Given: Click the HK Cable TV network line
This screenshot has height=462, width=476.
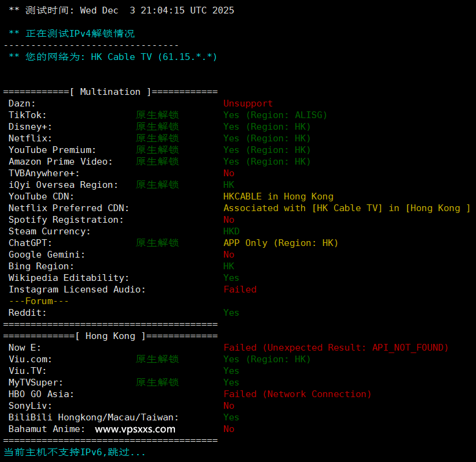Looking at the screenshot, I should [113, 57].
